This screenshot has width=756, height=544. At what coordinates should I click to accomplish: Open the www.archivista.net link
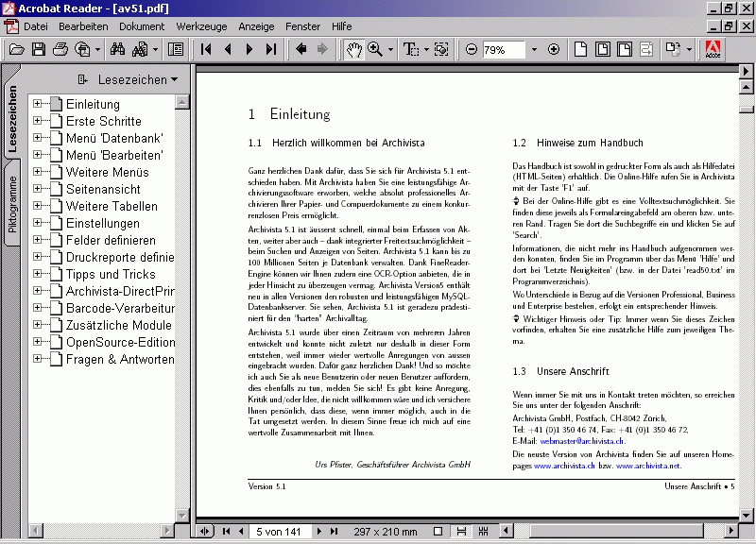pyautogui.click(x=648, y=466)
